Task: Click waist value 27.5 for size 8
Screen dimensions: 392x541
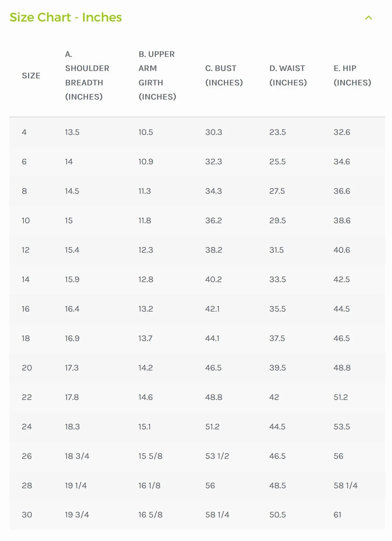Action: pos(277,191)
